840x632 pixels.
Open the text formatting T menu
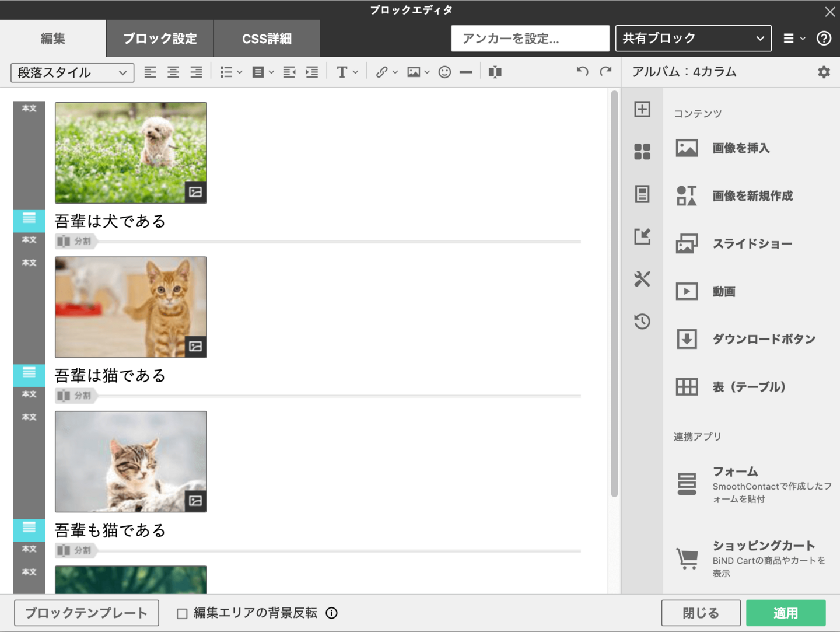coord(347,72)
